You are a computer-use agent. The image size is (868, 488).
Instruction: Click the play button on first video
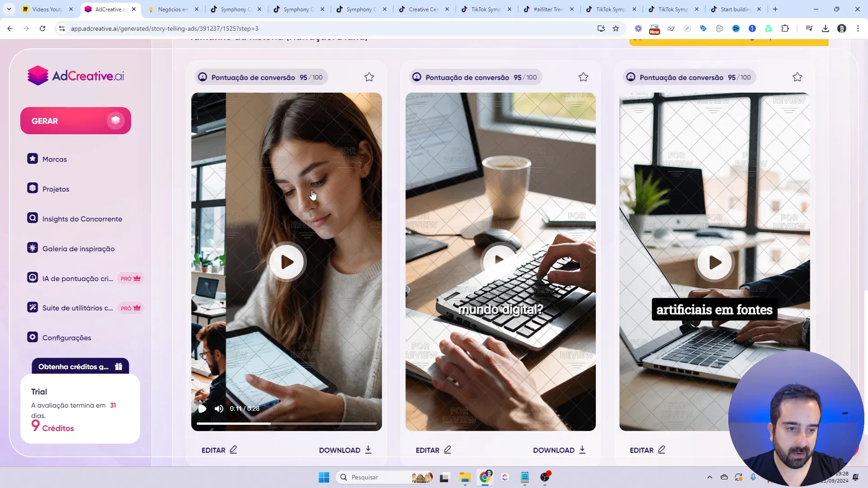(x=286, y=262)
